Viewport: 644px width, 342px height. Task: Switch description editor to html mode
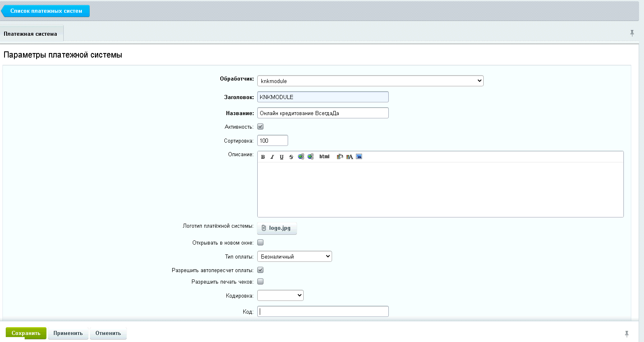324,157
